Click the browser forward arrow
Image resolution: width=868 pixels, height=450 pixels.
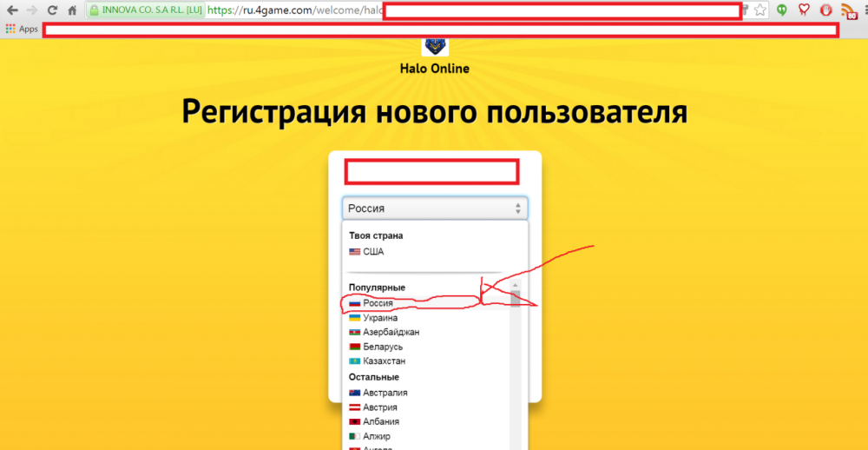tap(32, 10)
